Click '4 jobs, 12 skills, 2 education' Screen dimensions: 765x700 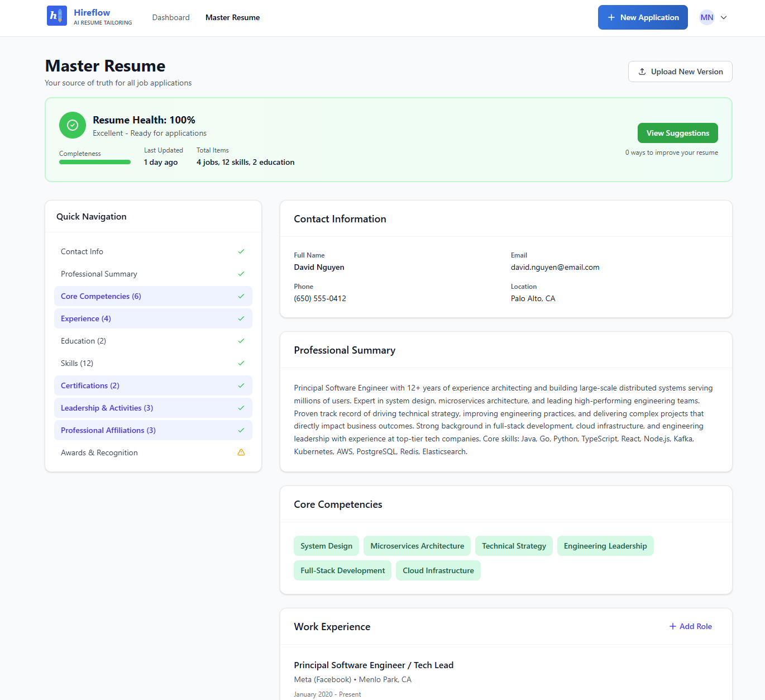(246, 162)
